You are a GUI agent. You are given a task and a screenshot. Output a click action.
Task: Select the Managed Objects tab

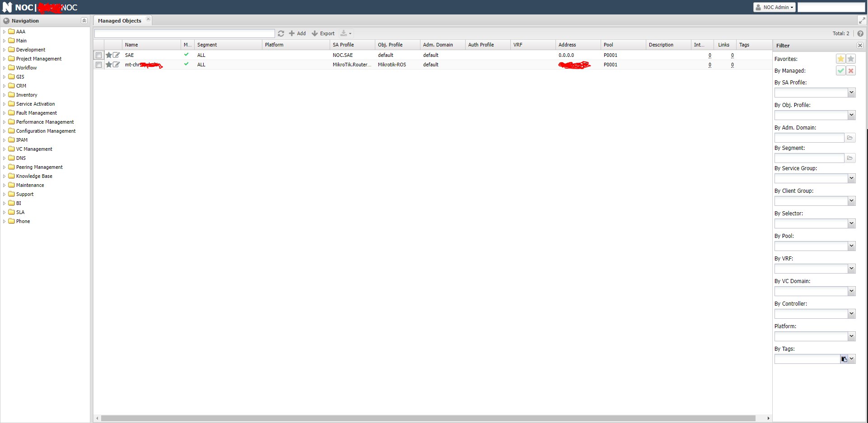(x=120, y=21)
